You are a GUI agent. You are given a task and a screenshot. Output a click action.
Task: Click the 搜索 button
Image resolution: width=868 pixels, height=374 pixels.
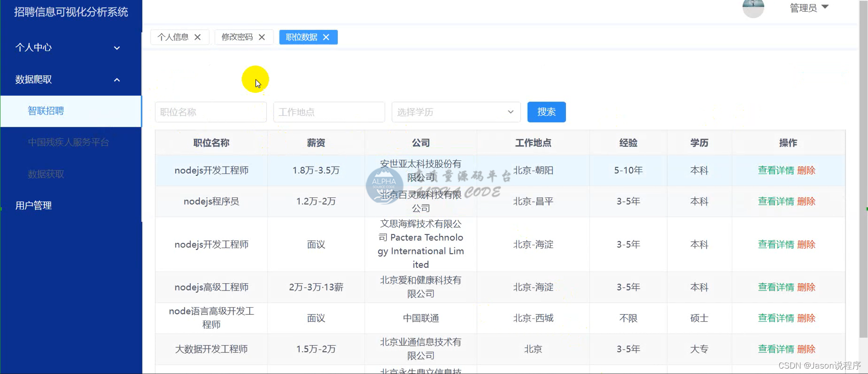(x=547, y=112)
